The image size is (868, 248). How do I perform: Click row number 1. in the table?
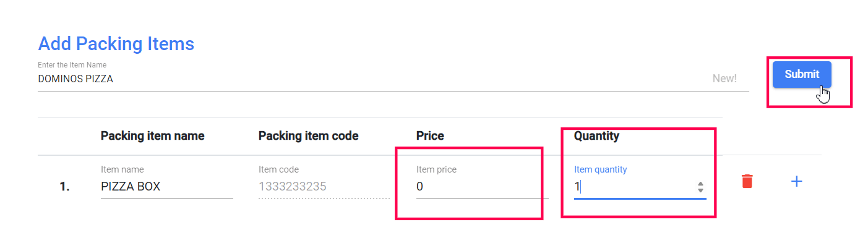pyautogui.click(x=64, y=187)
